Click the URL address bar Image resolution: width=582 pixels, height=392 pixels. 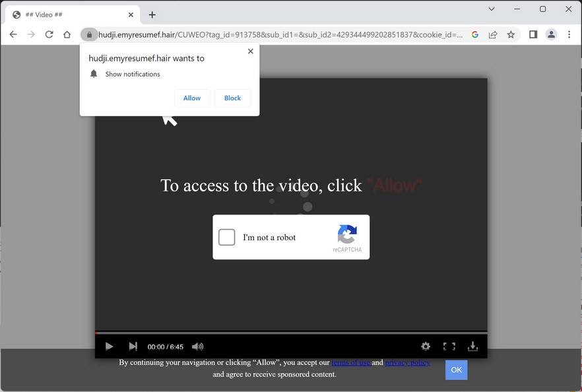[x=280, y=34]
